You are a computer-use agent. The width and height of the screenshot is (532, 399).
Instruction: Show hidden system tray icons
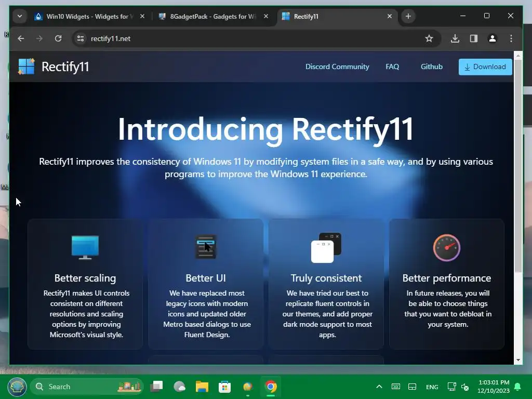(379, 387)
